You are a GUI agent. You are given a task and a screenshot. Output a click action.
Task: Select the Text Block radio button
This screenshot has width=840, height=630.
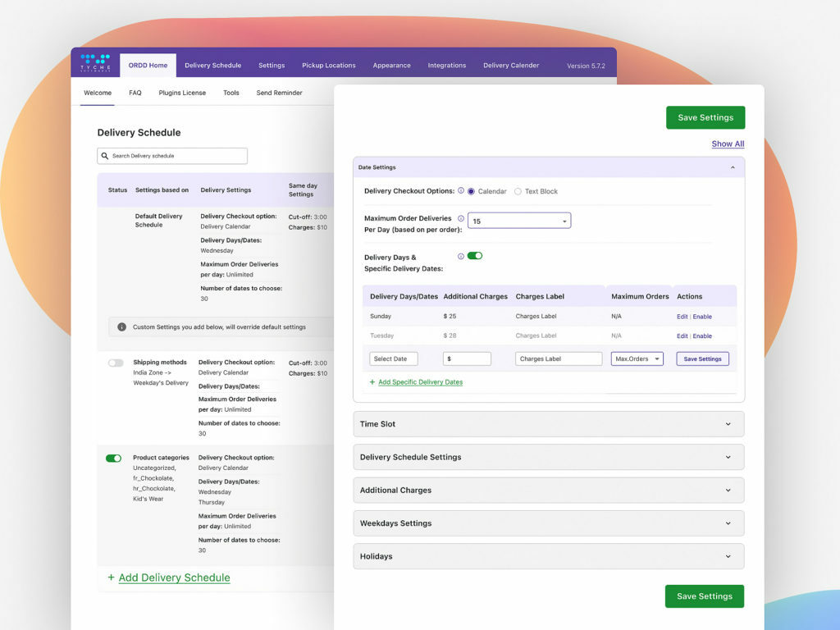click(x=518, y=192)
